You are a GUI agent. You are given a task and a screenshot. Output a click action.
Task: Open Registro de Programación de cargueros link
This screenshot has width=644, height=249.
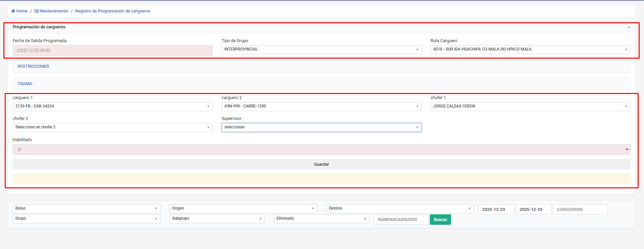pos(113,11)
